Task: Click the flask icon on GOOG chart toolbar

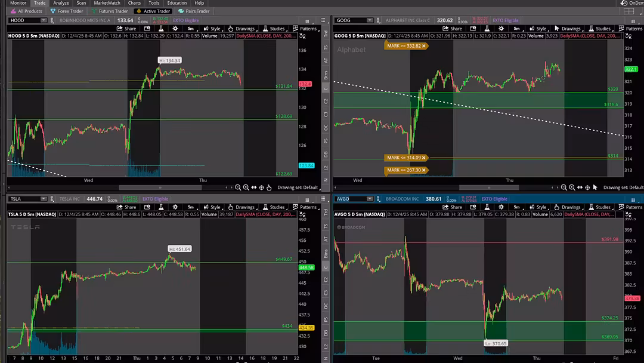Action: (486, 29)
